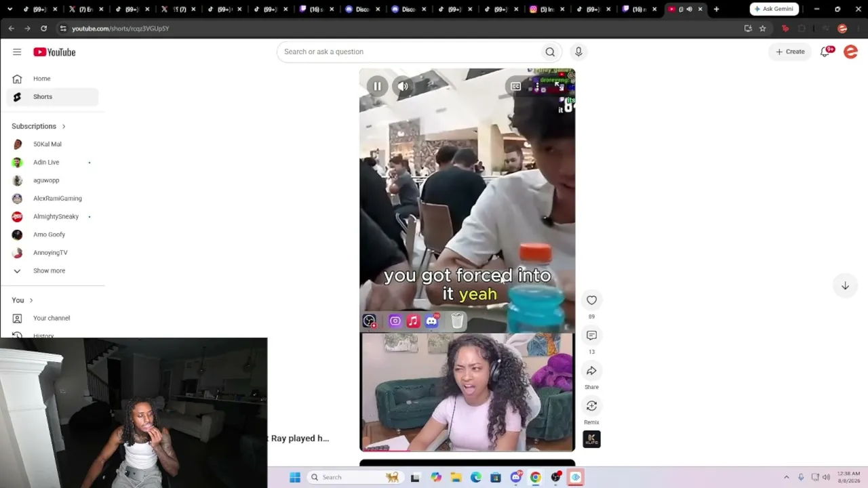Go back in the browser
The height and width of the screenshot is (488, 868).
12,28
